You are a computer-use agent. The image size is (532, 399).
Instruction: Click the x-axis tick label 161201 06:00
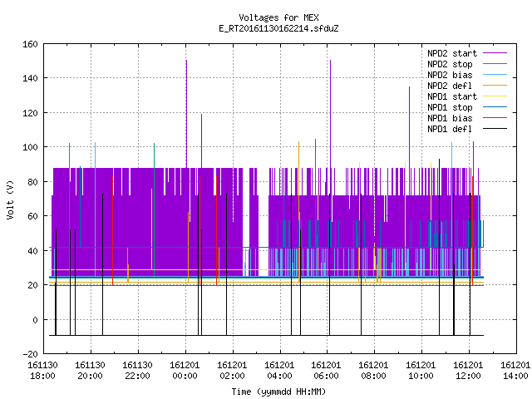pos(326,371)
